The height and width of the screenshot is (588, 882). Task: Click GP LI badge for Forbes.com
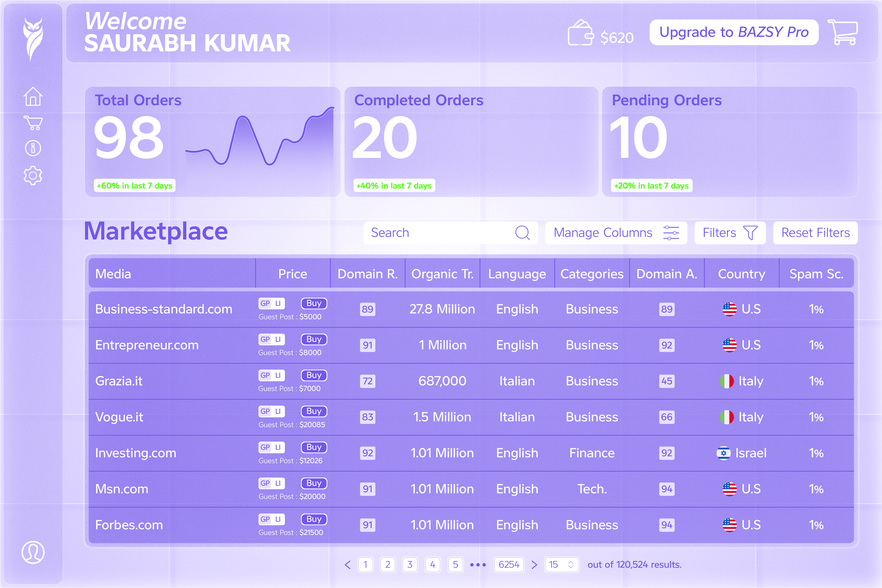tap(271, 519)
